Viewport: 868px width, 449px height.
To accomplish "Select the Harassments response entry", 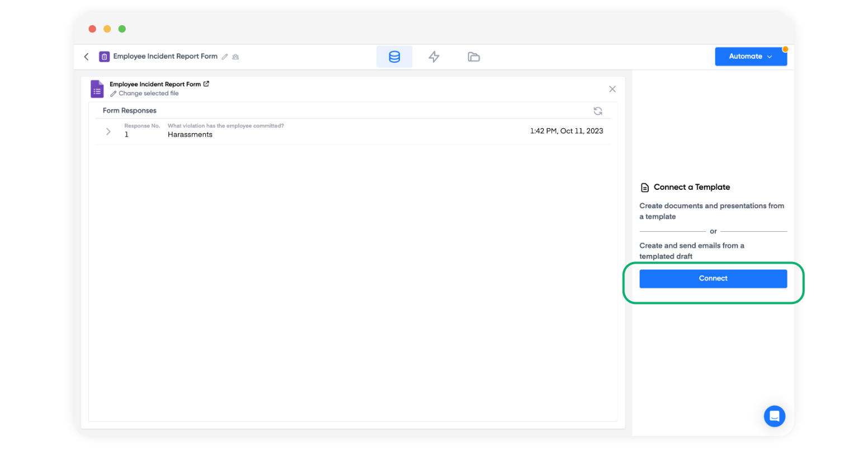I will click(x=190, y=135).
